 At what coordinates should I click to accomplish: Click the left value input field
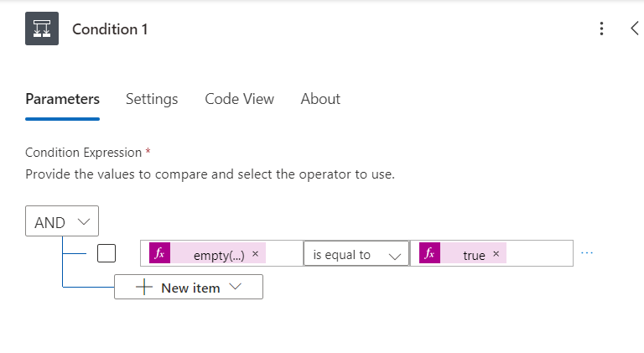point(285,254)
